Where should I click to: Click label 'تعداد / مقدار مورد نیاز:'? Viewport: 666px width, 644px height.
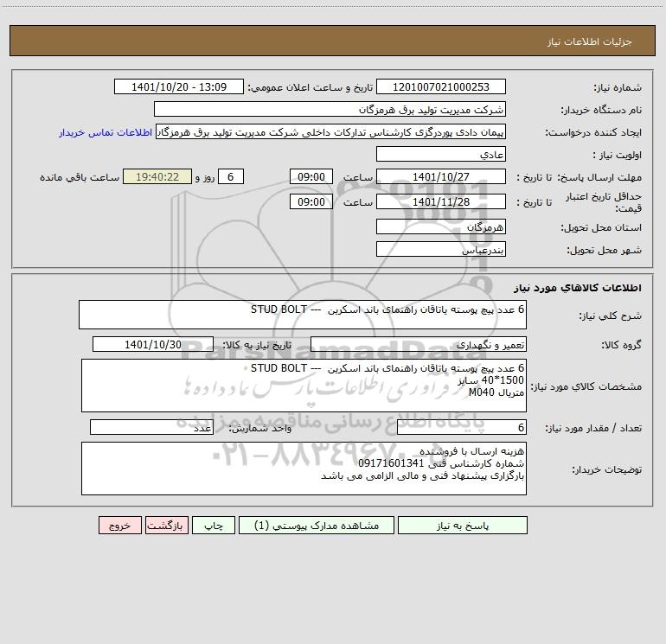[593, 429]
